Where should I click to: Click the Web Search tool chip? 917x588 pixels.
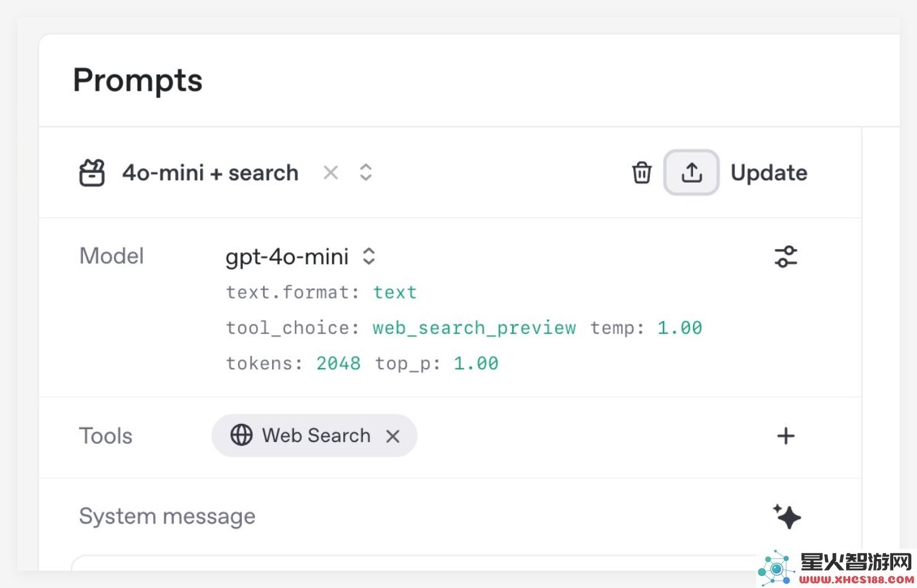[x=314, y=436]
